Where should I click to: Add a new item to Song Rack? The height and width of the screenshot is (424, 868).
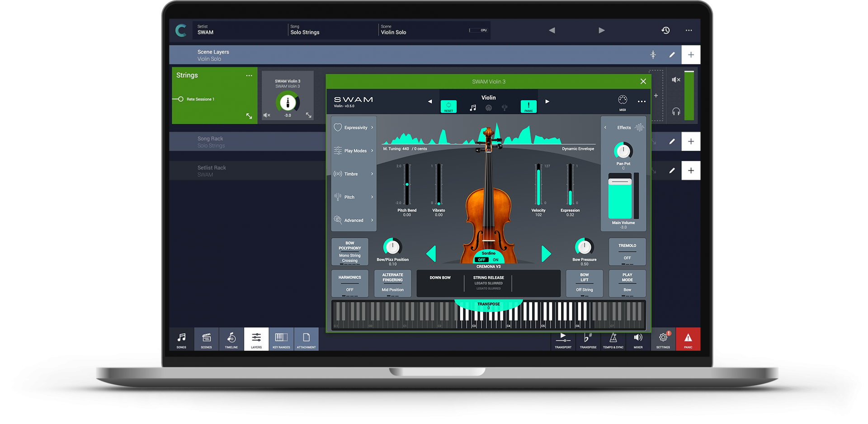click(691, 141)
